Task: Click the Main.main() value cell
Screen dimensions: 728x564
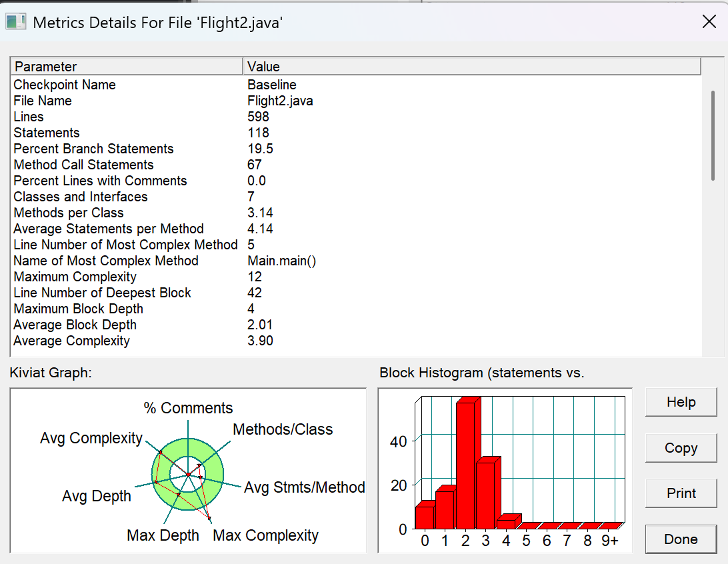Action: point(281,261)
